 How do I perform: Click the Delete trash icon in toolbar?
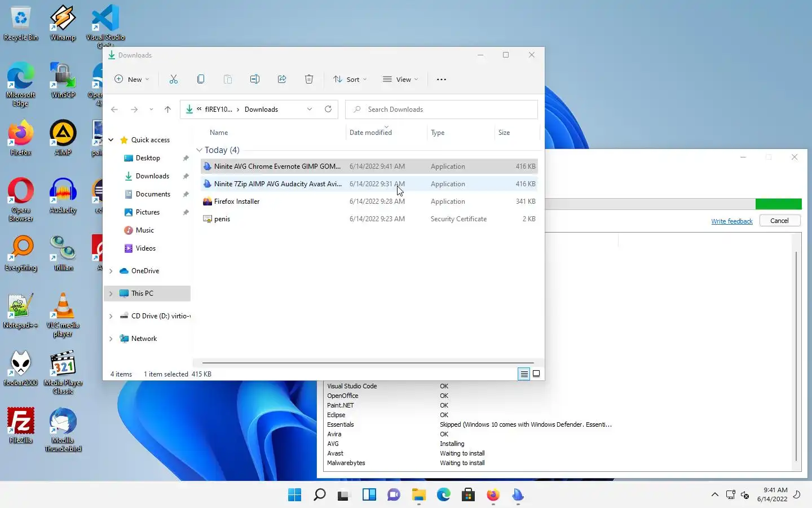point(309,79)
